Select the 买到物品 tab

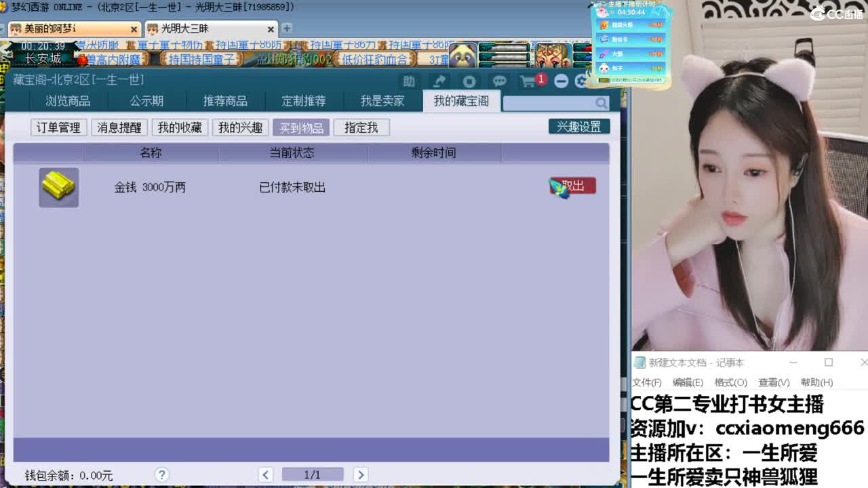pyautogui.click(x=300, y=127)
